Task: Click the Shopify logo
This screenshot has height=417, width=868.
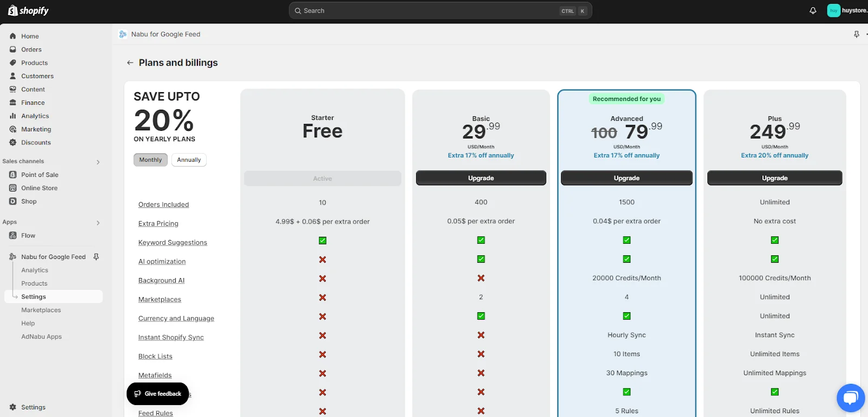Action: 28,11
